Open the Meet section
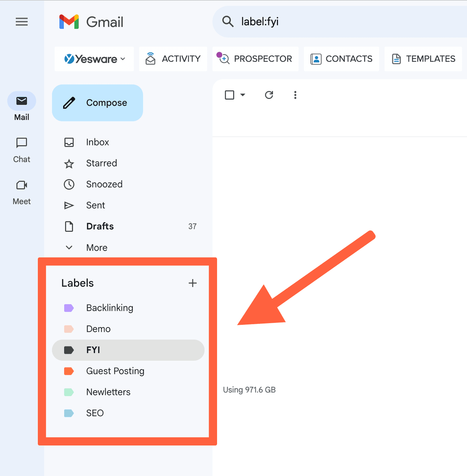Viewport: 467px width, 476px height. coord(21,191)
